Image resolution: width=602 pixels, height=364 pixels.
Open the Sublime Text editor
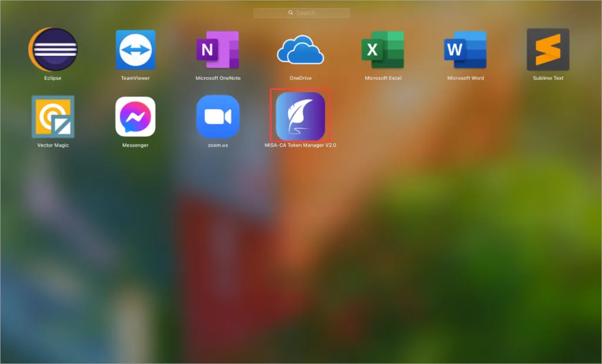pos(547,50)
